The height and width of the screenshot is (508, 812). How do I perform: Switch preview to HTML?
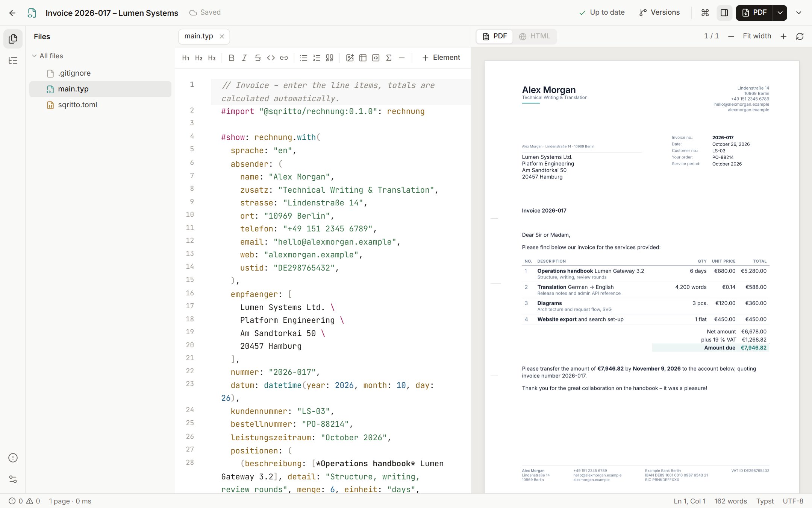tap(535, 37)
